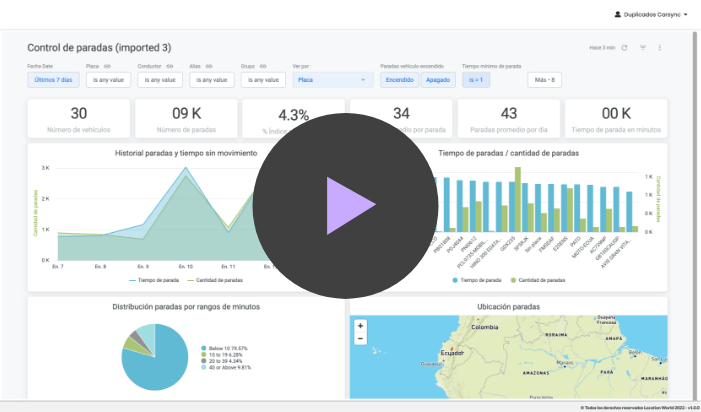Open the Ver por Placa dropdown
The height and width of the screenshot is (412, 701).
tap(332, 79)
